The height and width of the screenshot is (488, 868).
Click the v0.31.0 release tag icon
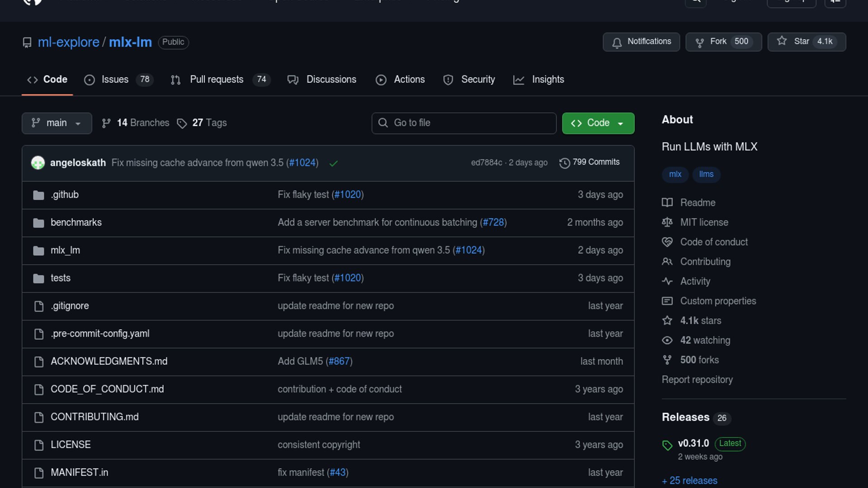[667, 445]
